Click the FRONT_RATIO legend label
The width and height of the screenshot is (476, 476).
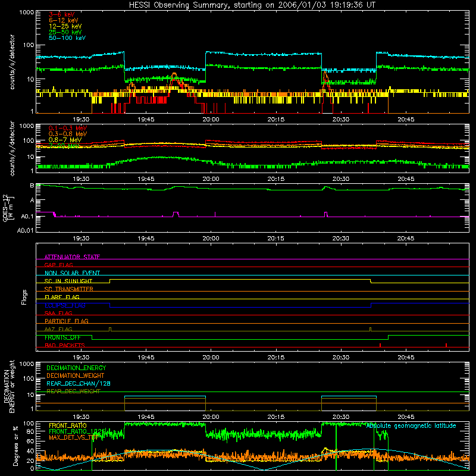(68, 425)
